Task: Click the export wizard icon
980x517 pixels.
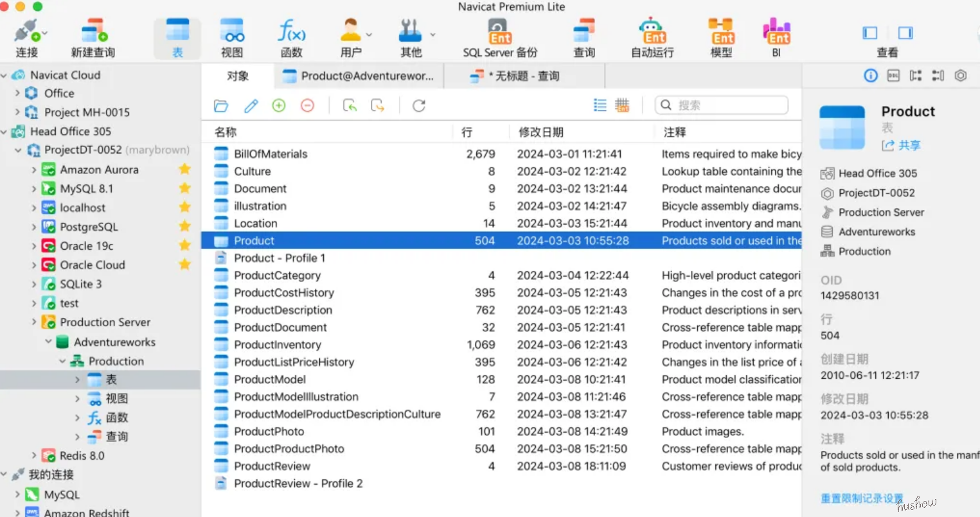Action: (378, 105)
